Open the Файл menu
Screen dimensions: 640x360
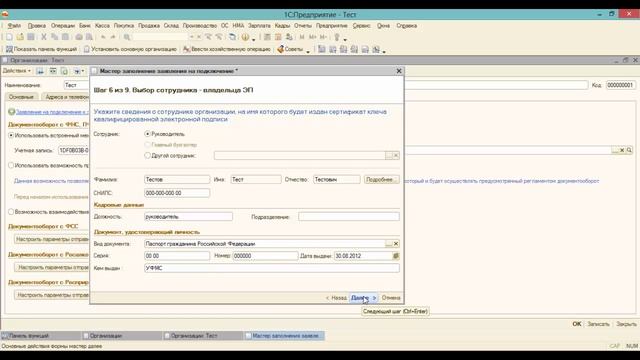14,26
